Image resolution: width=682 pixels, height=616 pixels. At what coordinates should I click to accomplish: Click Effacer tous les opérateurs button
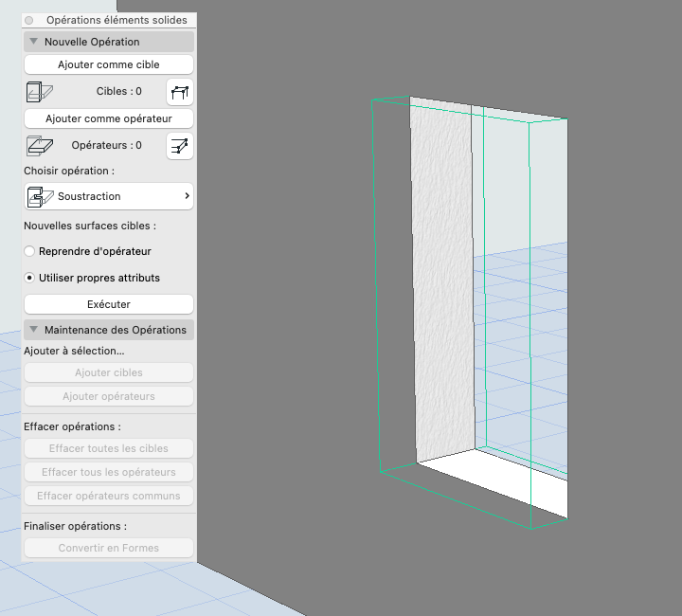(109, 472)
